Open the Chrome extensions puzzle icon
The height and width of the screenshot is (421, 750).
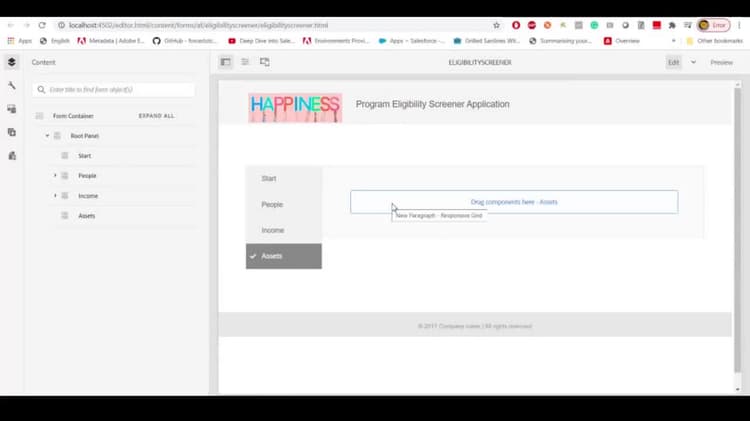click(672, 25)
